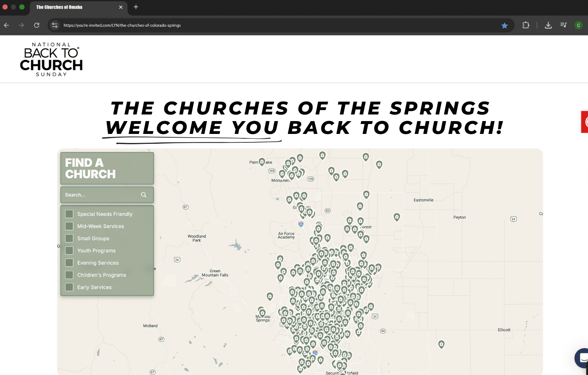Reload the current page
The width and height of the screenshot is (588, 375).
pos(37,25)
